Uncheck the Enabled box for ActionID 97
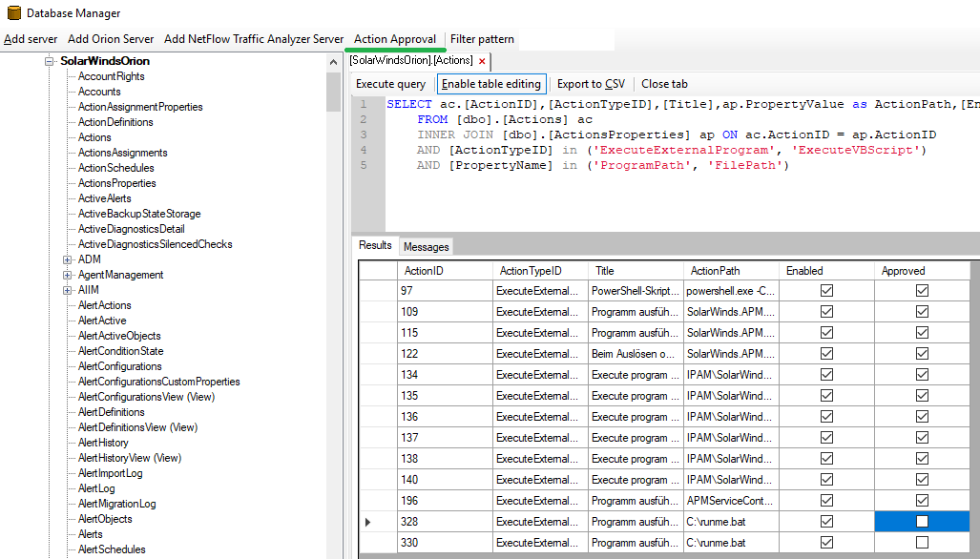 pyautogui.click(x=826, y=291)
